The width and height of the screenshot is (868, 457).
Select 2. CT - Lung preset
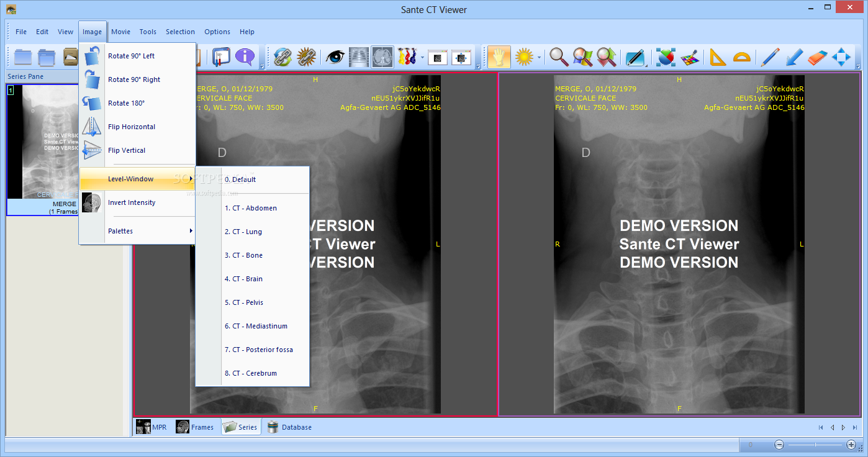(x=253, y=232)
